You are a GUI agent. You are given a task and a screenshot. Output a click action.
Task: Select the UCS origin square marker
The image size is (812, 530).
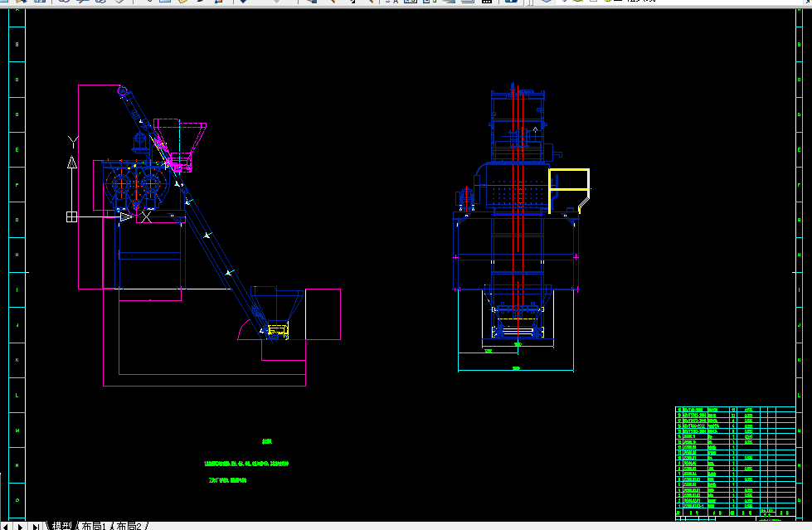click(71, 217)
